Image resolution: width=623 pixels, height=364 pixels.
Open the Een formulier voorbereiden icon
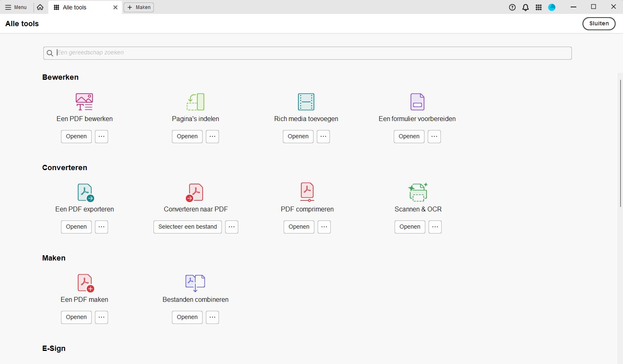[x=417, y=101]
